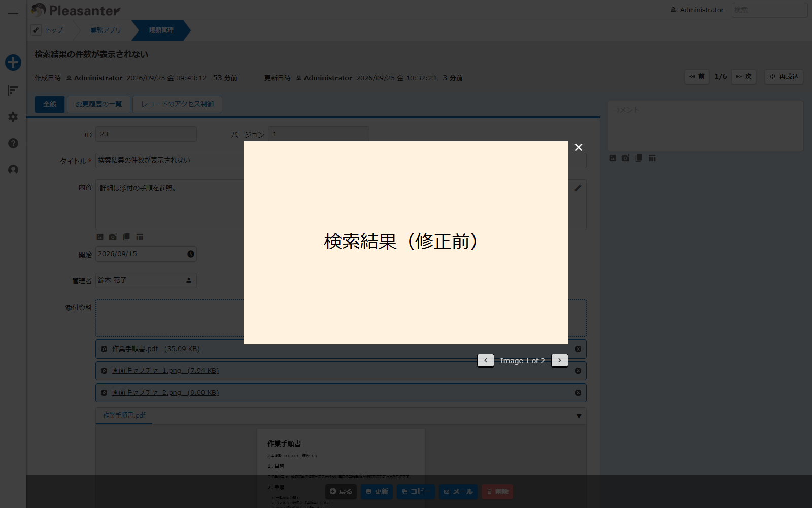
Task: Go to 業務アプリ breadcrumb
Action: pos(106,30)
